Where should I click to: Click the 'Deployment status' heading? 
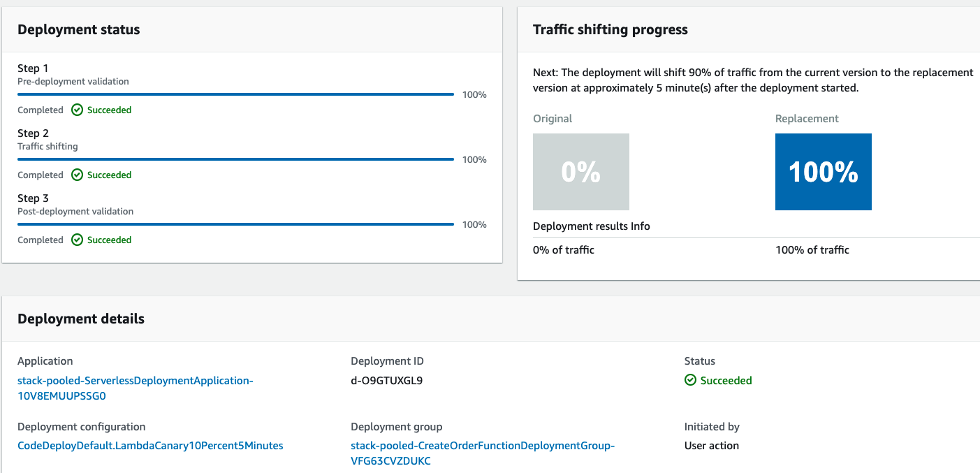coord(79,29)
